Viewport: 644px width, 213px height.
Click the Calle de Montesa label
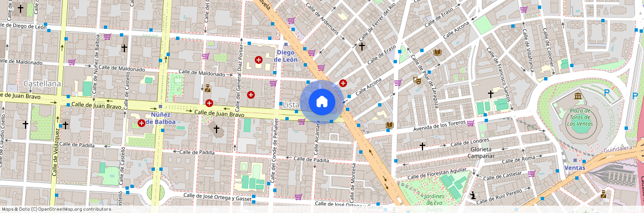point(354,182)
